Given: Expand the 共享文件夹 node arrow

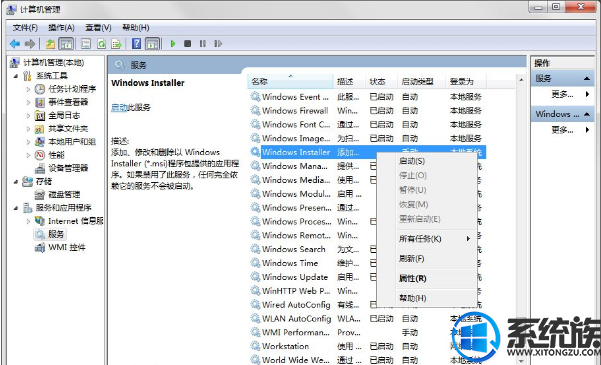Looking at the screenshot, I should coord(28,129).
